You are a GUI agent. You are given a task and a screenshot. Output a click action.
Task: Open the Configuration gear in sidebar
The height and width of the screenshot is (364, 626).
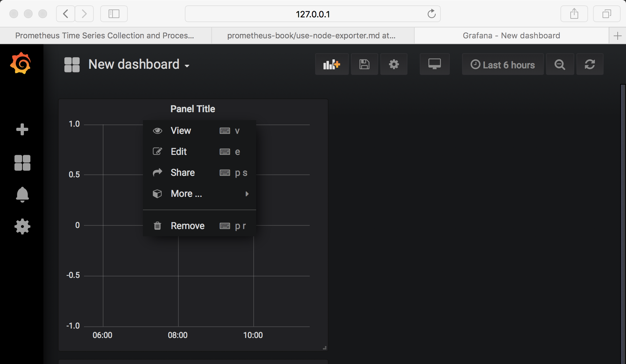(x=22, y=227)
